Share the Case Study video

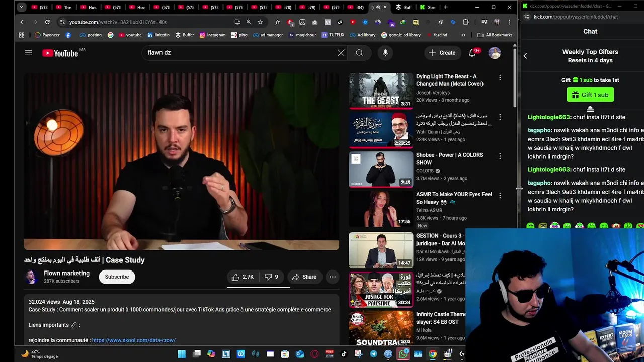(304, 277)
